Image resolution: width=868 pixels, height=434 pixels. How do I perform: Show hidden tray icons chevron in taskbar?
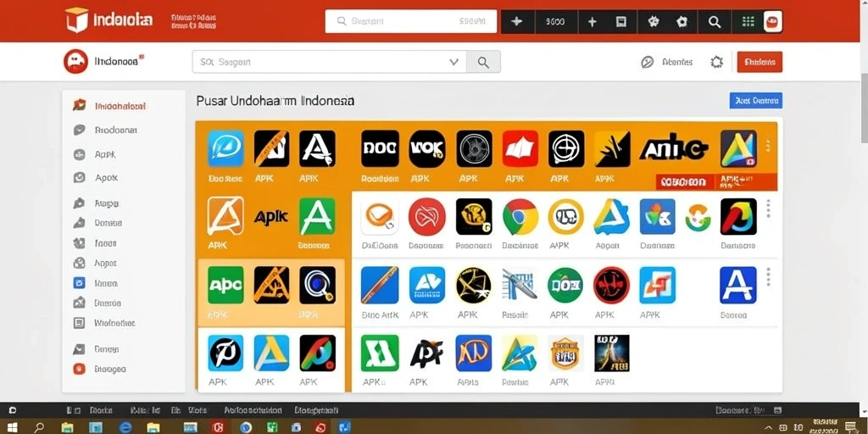pyautogui.click(x=768, y=427)
